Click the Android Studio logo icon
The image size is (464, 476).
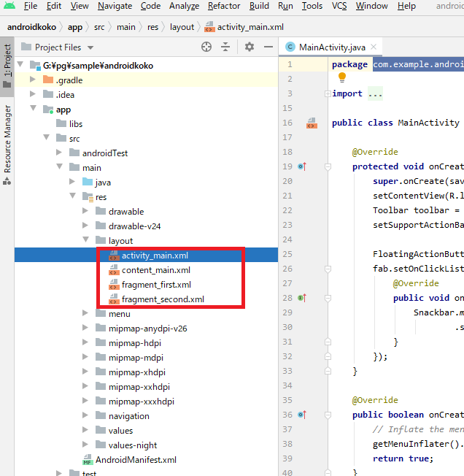9,5
